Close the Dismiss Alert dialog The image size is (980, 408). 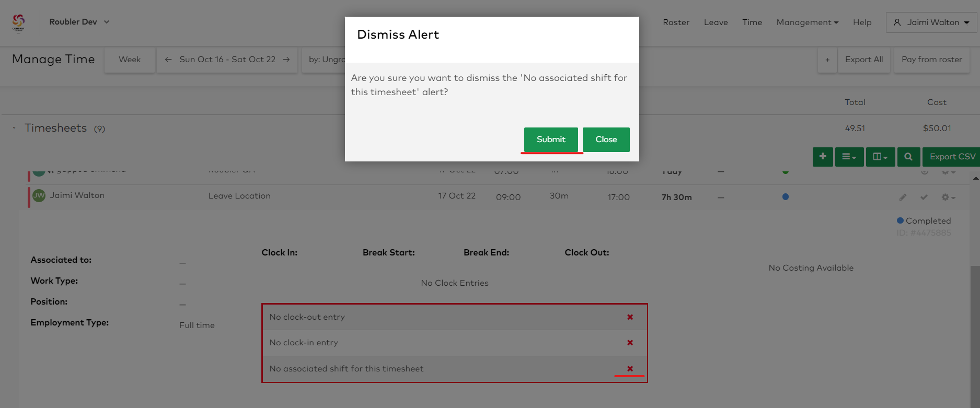606,139
